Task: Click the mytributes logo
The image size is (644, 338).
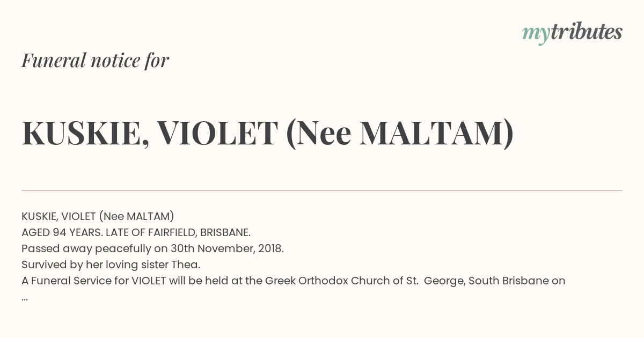Action: (572, 33)
